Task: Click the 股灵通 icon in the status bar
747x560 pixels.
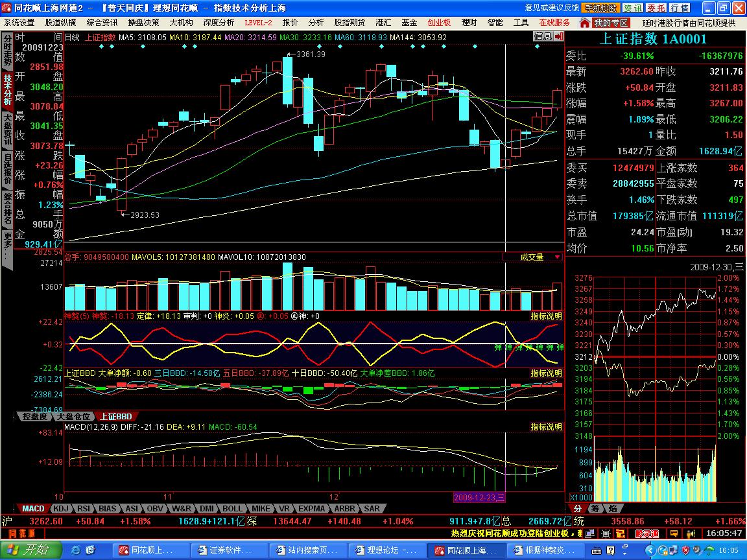Action: point(647,534)
